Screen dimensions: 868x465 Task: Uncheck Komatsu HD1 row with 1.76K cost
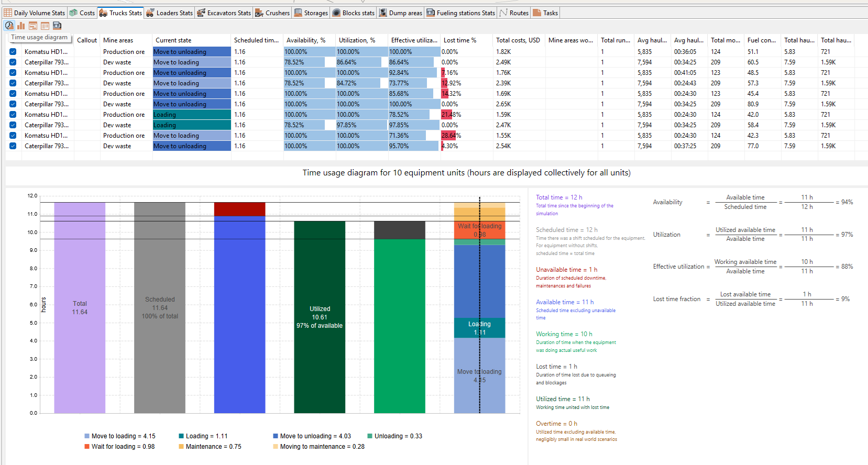(13, 73)
